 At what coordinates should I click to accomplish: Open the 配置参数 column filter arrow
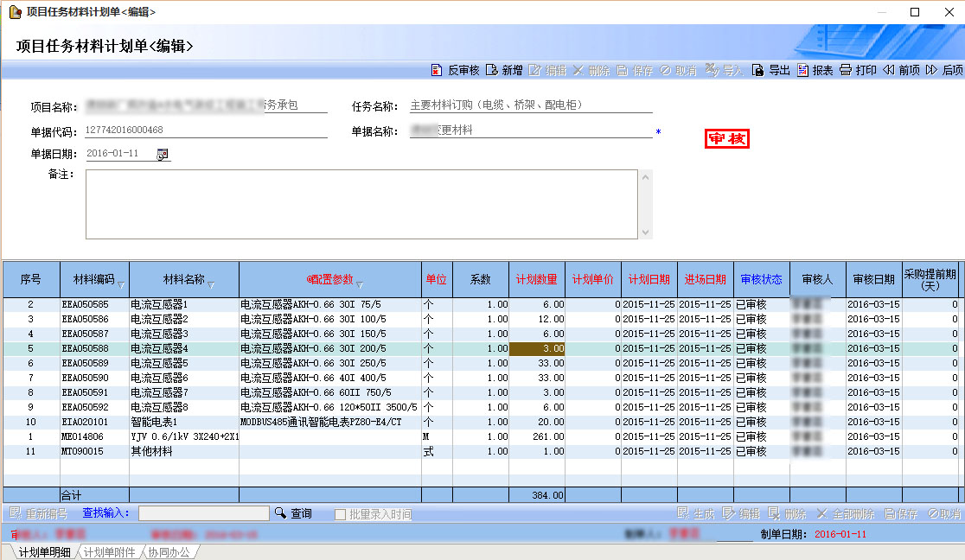click(x=360, y=284)
